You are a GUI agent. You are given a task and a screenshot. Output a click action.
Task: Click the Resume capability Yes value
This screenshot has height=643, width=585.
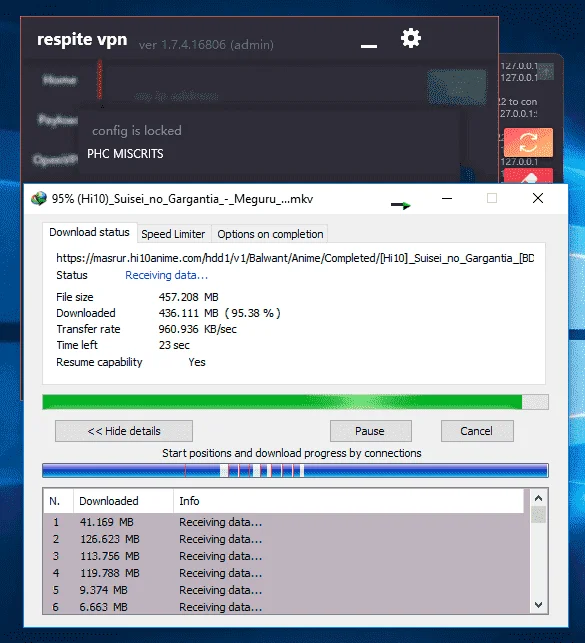(x=197, y=362)
